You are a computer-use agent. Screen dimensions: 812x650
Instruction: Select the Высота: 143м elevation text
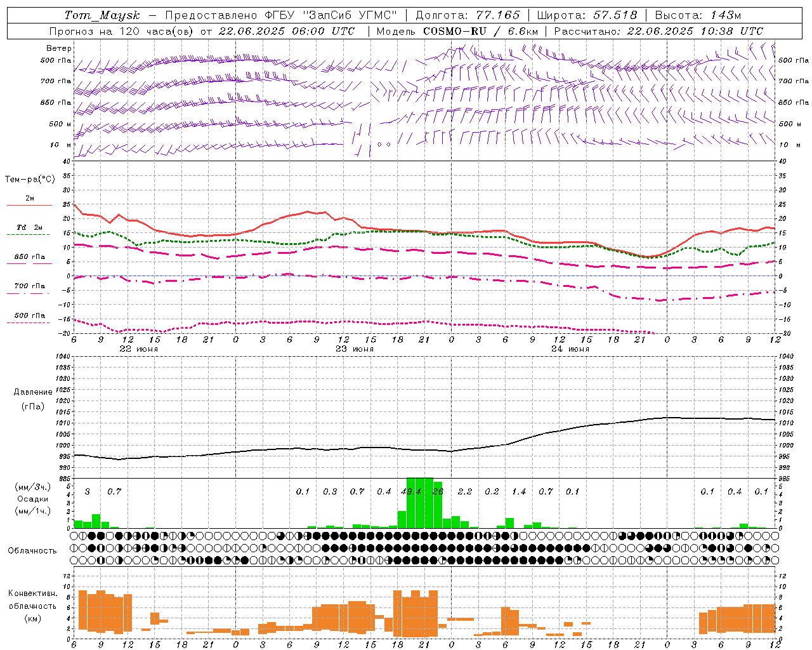click(698, 15)
